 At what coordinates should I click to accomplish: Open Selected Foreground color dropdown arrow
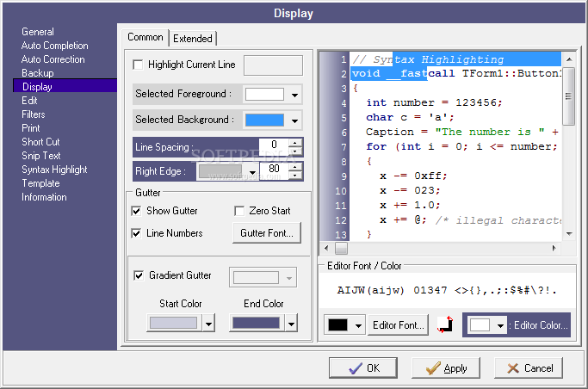pos(294,95)
